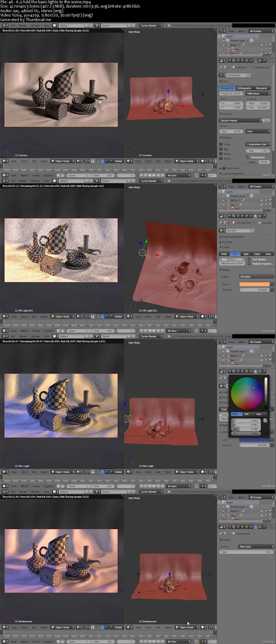
Task: Enable the Safe Areas checkbox
Action: (x=224, y=168)
